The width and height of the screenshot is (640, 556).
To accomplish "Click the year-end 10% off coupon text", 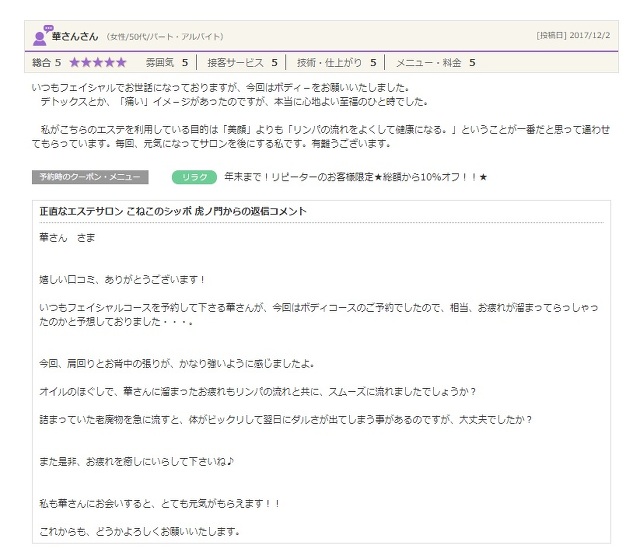I will coord(355,177).
